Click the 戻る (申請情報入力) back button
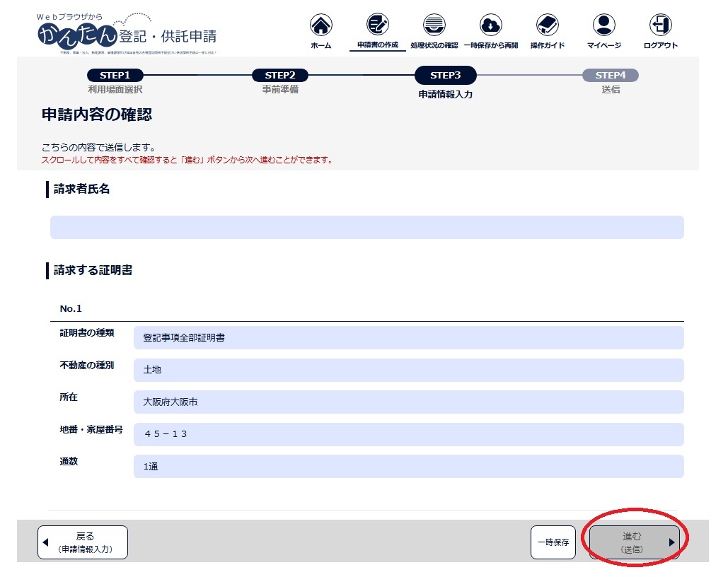Viewport: 728px width, 577px height. click(x=82, y=542)
